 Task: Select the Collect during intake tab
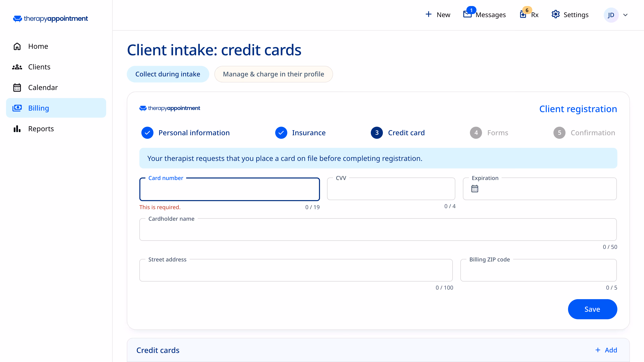pyautogui.click(x=168, y=74)
